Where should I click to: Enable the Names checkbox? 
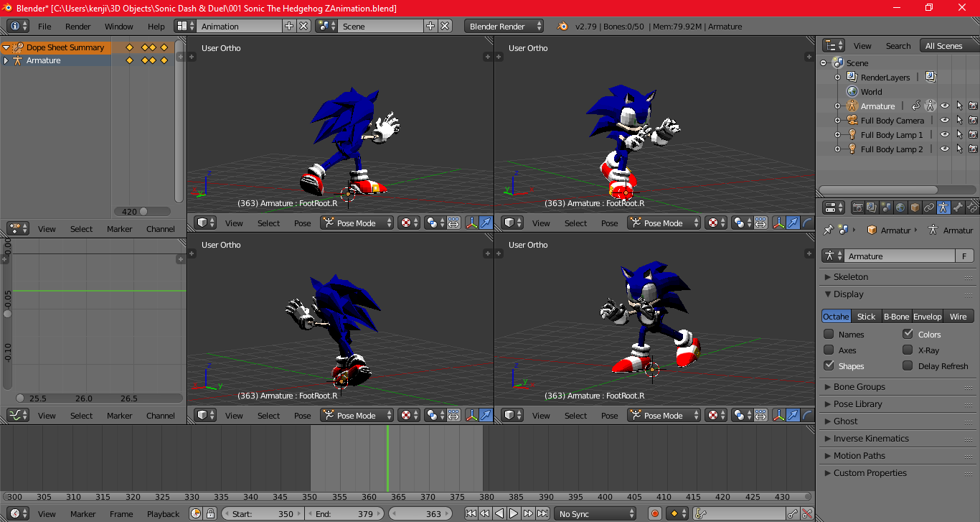tap(829, 334)
